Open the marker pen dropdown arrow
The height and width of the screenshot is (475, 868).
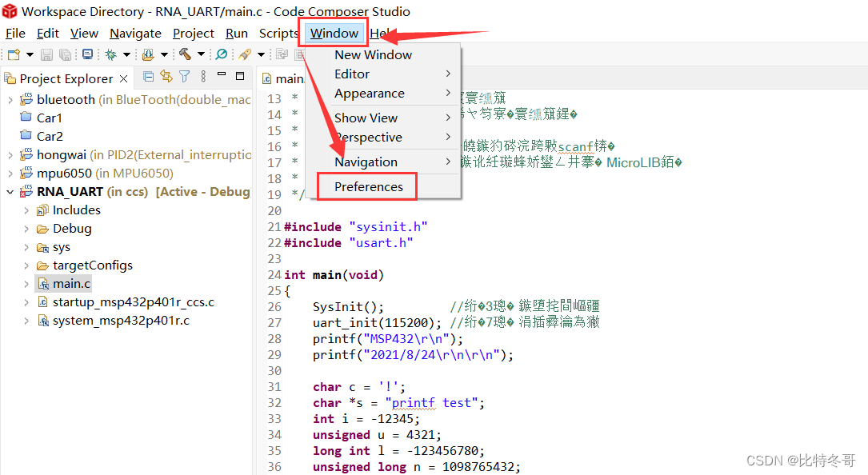[x=261, y=54]
